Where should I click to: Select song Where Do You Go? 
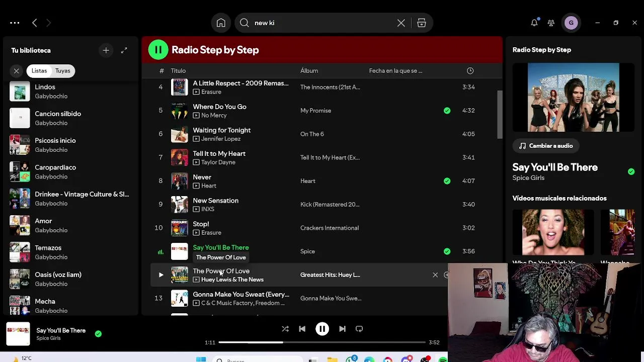(219, 107)
